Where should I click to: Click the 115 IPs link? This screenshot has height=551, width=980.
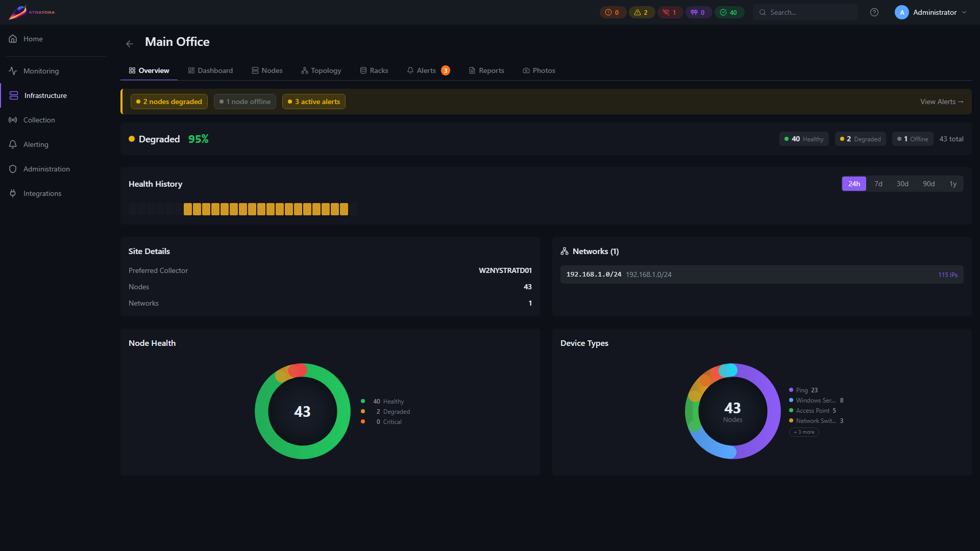click(x=948, y=274)
